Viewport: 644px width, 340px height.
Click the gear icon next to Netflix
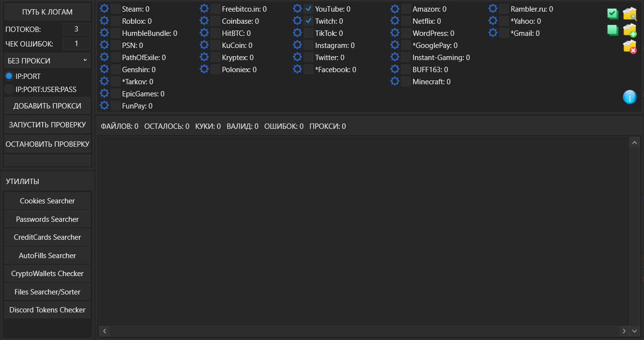[395, 21]
